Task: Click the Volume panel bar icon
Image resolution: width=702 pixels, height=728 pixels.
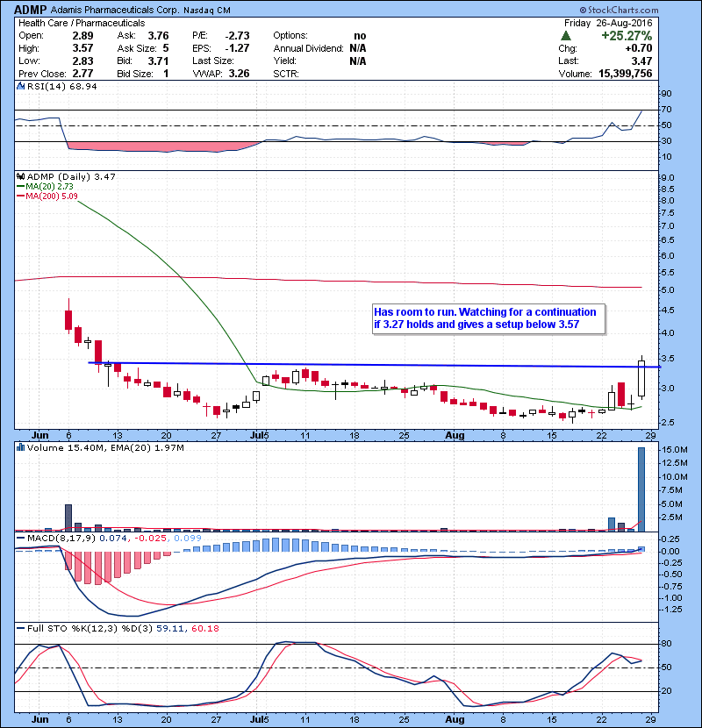Action: pos(20,447)
